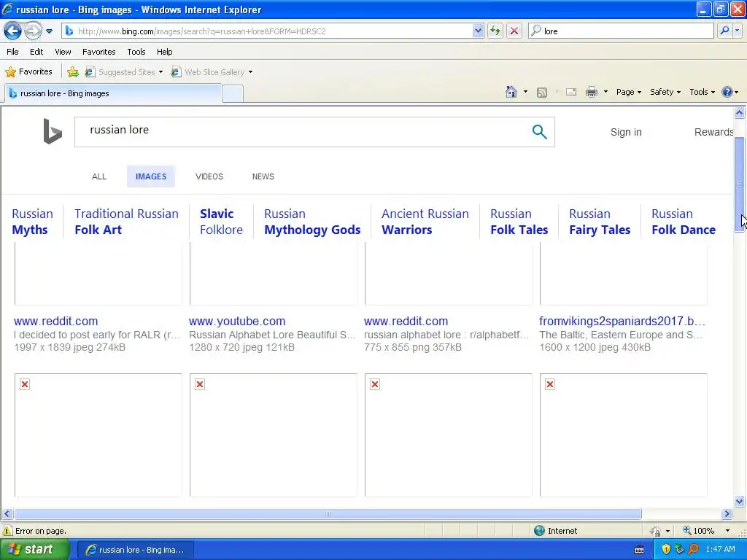
Task: Click the security shield tray icon
Action: point(666,550)
